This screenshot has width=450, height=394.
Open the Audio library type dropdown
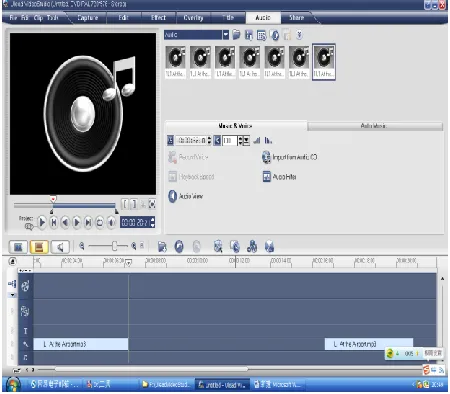(x=226, y=35)
